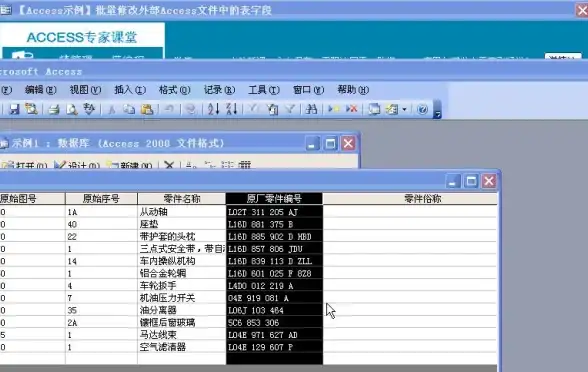Run the spelling check icon
This screenshot has width=588, height=372.
pyautogui.click(x=89, y=109)
